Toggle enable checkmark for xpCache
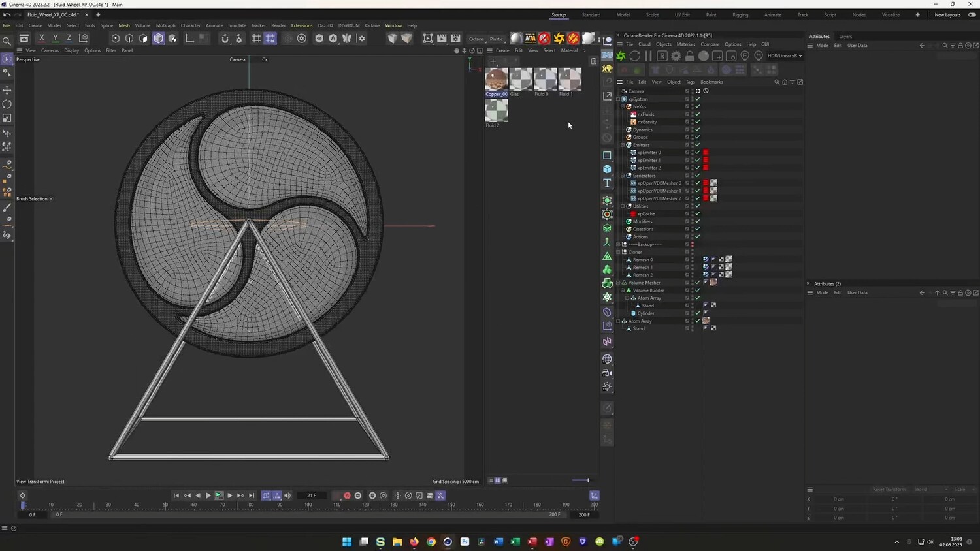The image size is (980, 551). tap(698, 213)
